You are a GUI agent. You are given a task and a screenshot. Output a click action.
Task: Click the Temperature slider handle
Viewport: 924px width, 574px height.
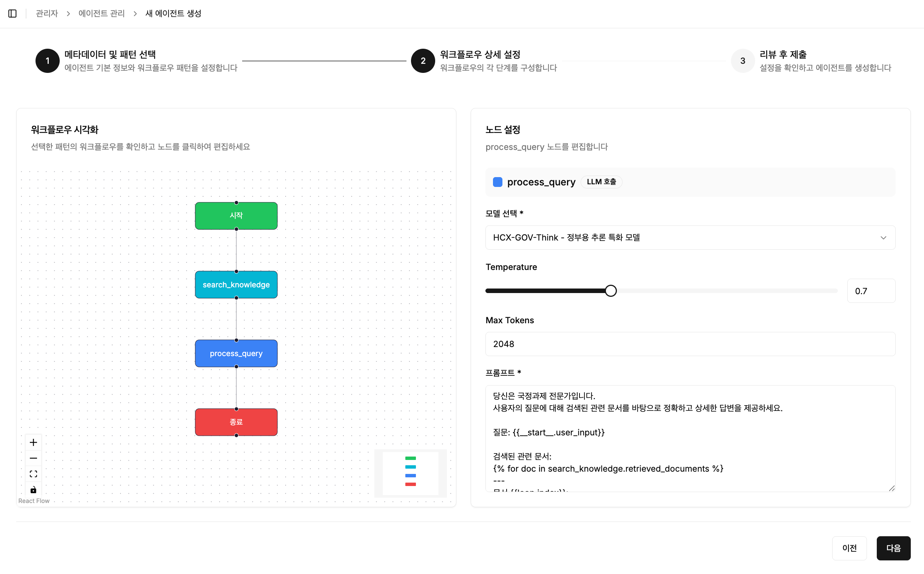click(x=611, y=290)
